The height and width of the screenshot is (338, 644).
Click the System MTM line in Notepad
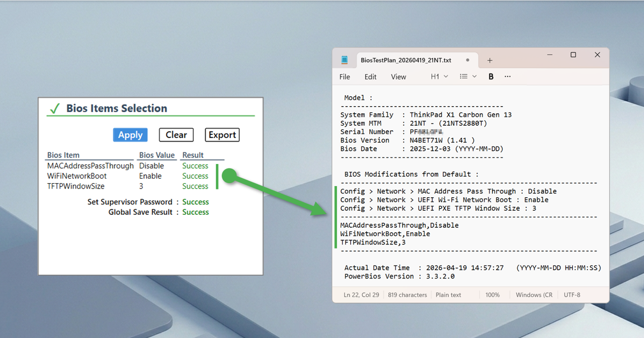[x=414, y=123]
